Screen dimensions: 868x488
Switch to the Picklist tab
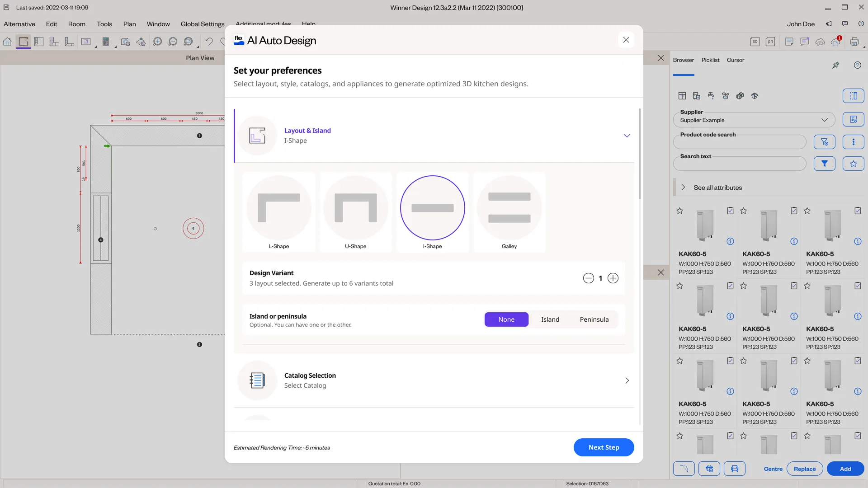pyautogui.click(x=710, y=60)
